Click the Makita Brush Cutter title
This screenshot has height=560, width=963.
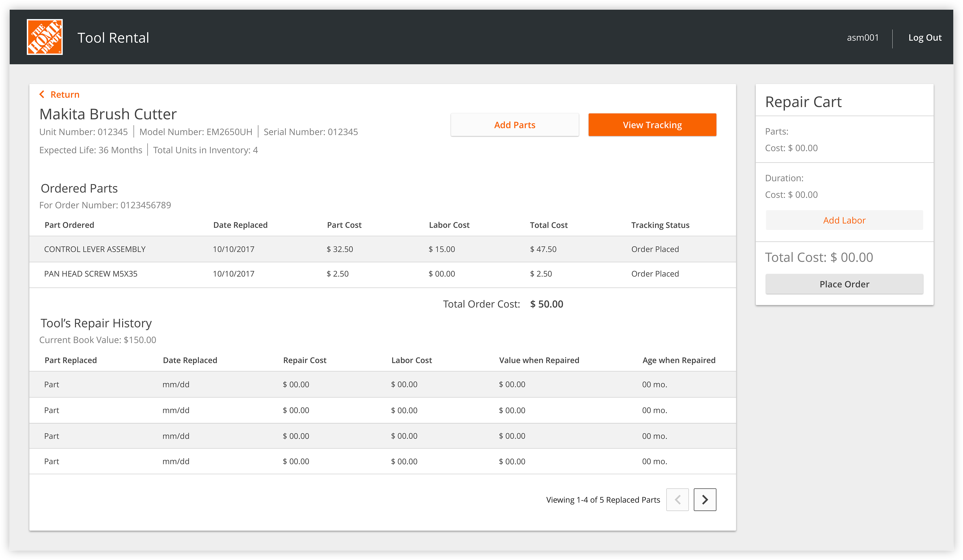(x=108, y=114)
